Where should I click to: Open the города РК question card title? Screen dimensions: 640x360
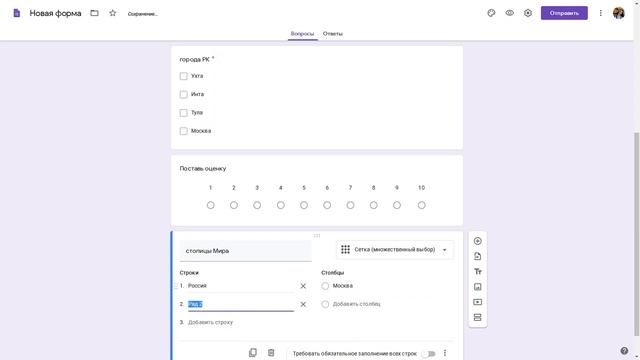coord(196,60)
